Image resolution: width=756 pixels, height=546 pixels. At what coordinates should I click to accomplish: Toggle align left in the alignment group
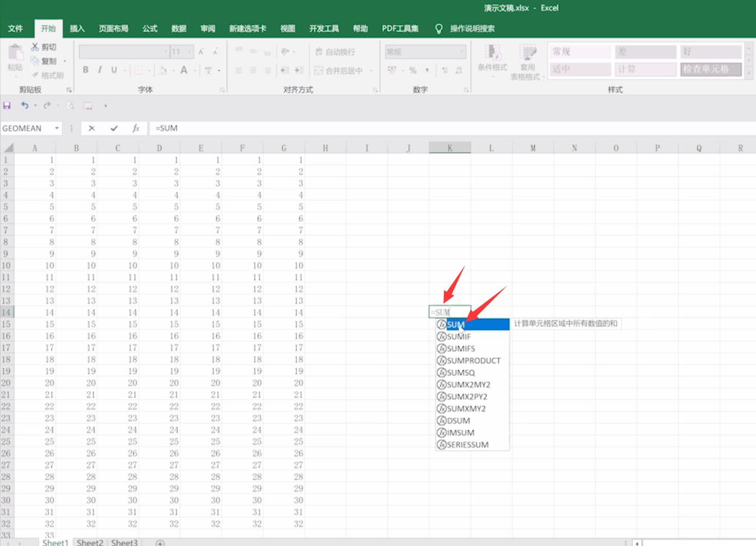tap(239, 70)
